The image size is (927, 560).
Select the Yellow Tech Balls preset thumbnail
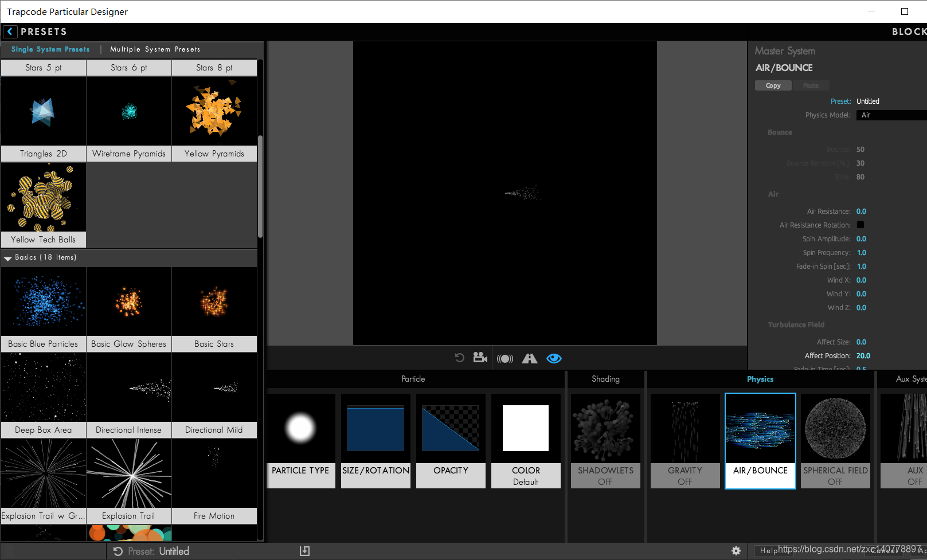44,205
